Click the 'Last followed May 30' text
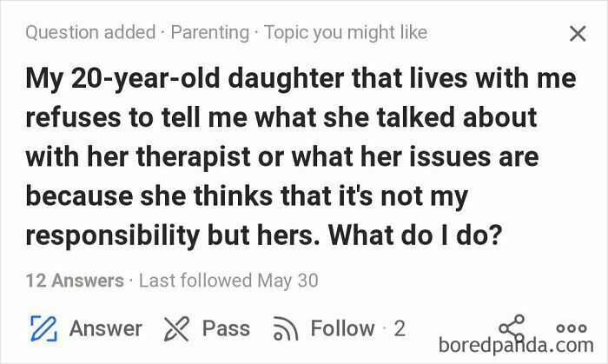This screenshot has height=364, width=608. [228, 281]
